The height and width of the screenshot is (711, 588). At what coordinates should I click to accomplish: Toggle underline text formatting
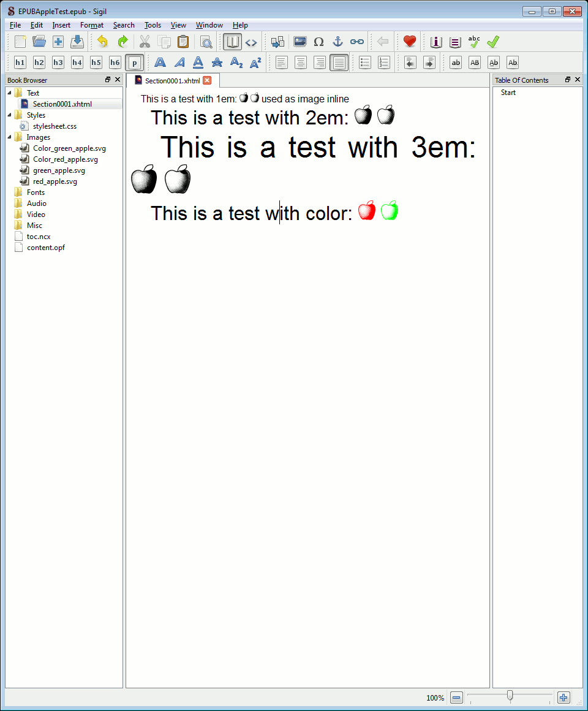[x=198, y=63]
